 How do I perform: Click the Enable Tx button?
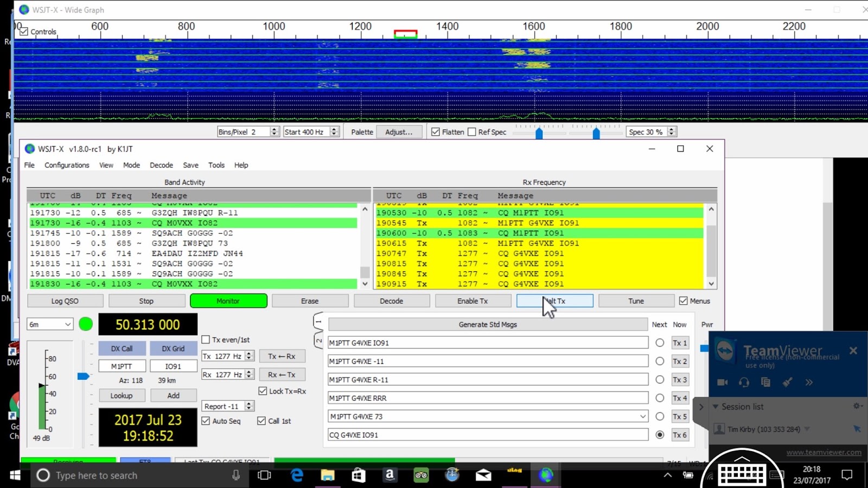tap(473, 301)
